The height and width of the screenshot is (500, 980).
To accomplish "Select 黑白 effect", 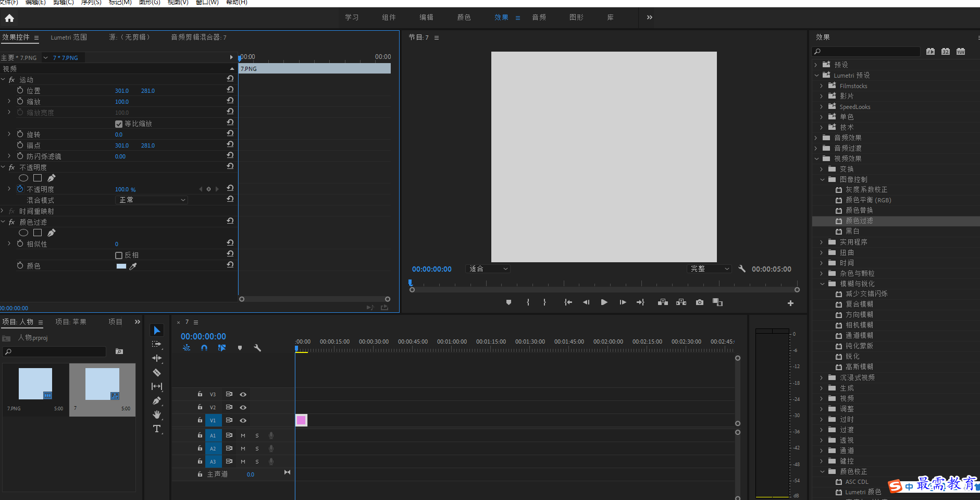I will click(852, 231).
